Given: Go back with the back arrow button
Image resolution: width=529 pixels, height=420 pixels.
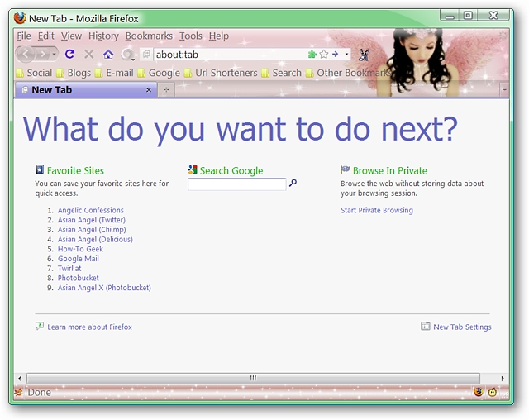Looking at the screenshot, I should click(25, 54).
